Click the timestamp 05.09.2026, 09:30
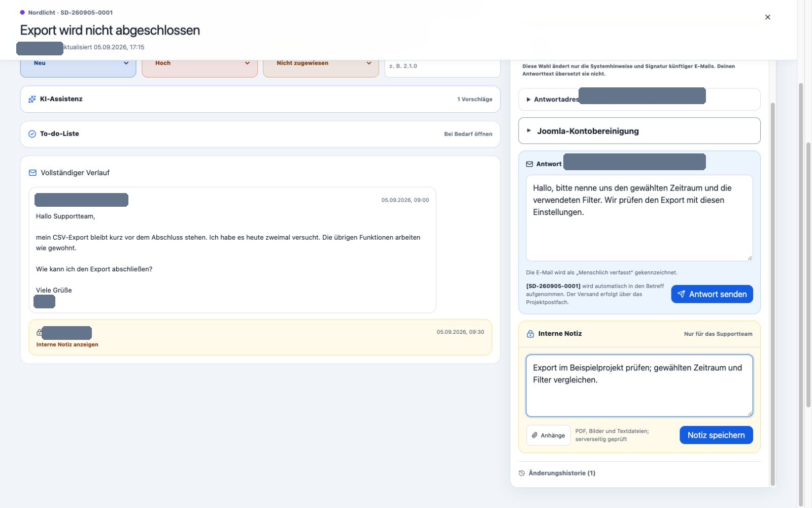This screenshot has width=812, height=508. (x=460, y=332)
